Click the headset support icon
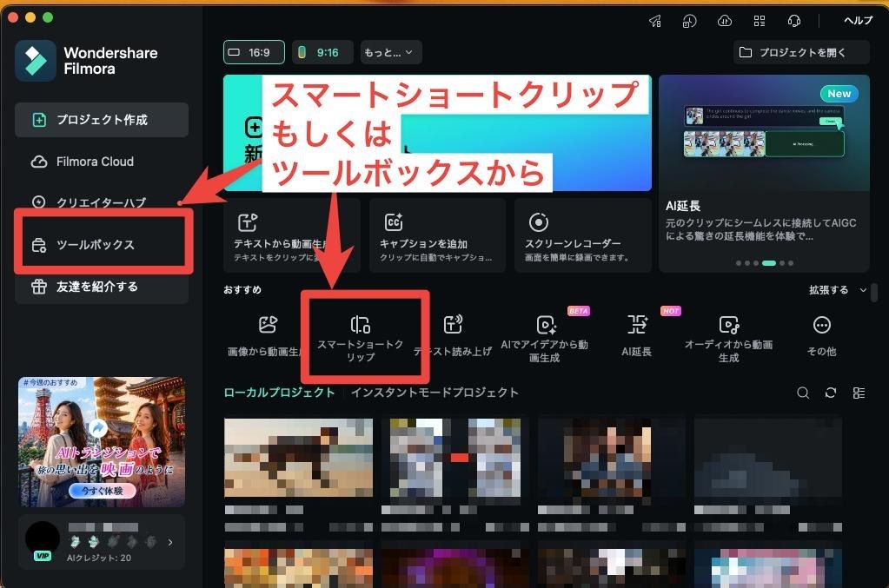The image size is (889, 588). [x=793, y=22]
